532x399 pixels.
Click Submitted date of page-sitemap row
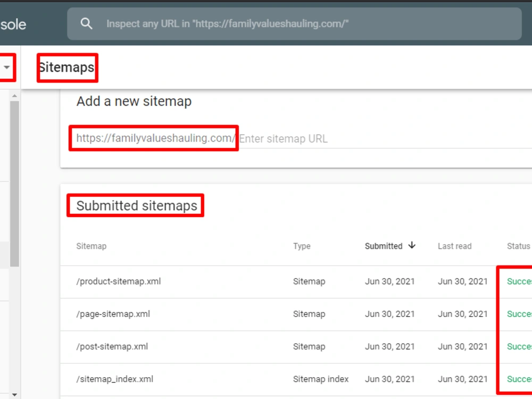pos(390,314)
